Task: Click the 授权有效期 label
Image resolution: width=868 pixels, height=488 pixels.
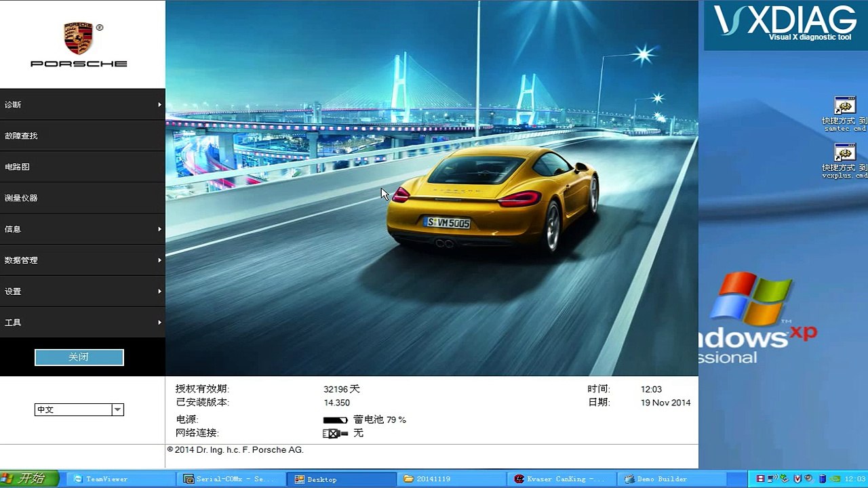Action: 203,389
